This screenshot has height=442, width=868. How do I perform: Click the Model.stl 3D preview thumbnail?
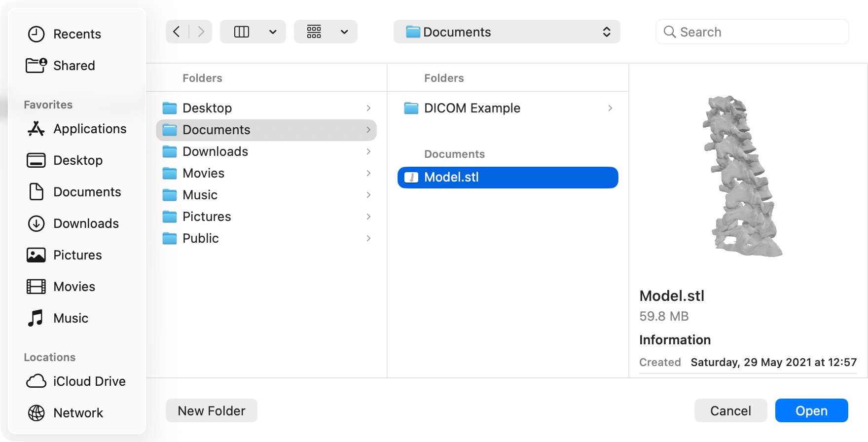743,176
